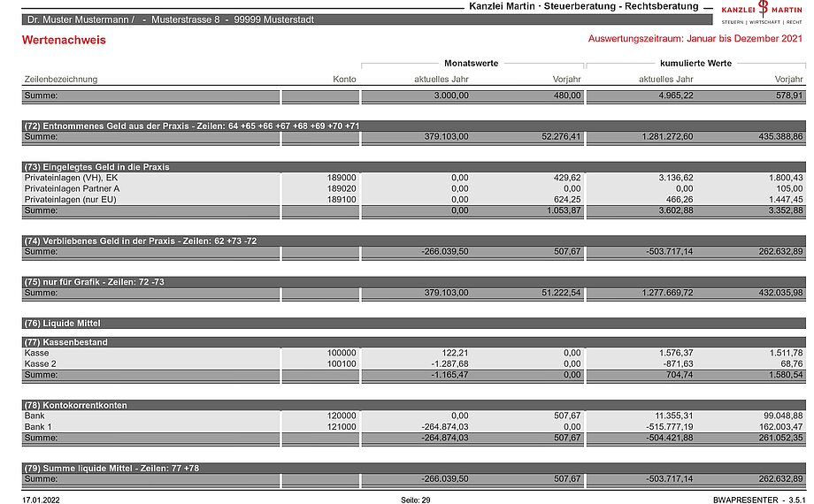
Task: Select the value 624,25
Action: (x=567, y=199)
